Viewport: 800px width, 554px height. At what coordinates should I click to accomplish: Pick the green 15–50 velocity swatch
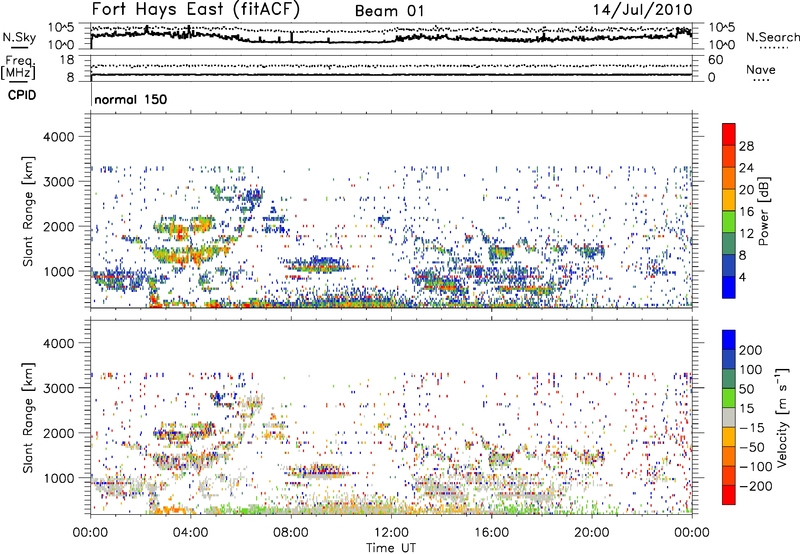pyautogui.click(x=729, y=398)
